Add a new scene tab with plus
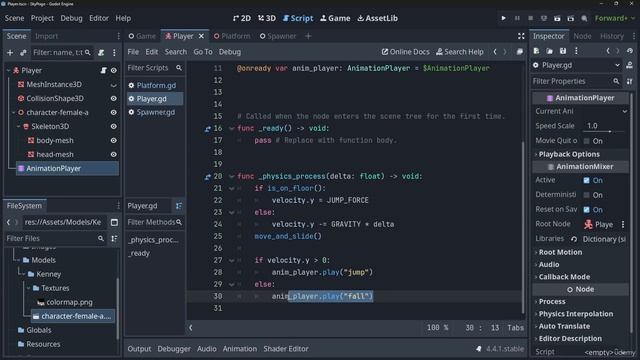 pos(308,36)
